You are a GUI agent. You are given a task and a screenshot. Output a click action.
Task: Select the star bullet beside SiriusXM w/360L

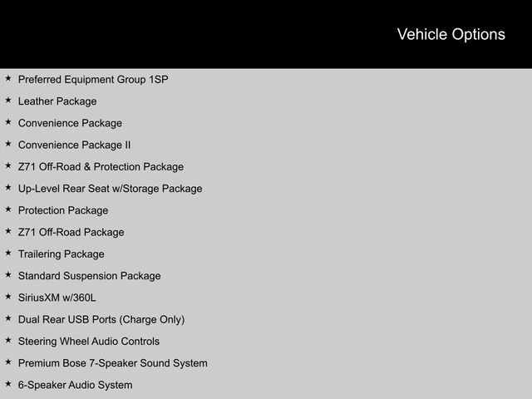coord(7,297)
